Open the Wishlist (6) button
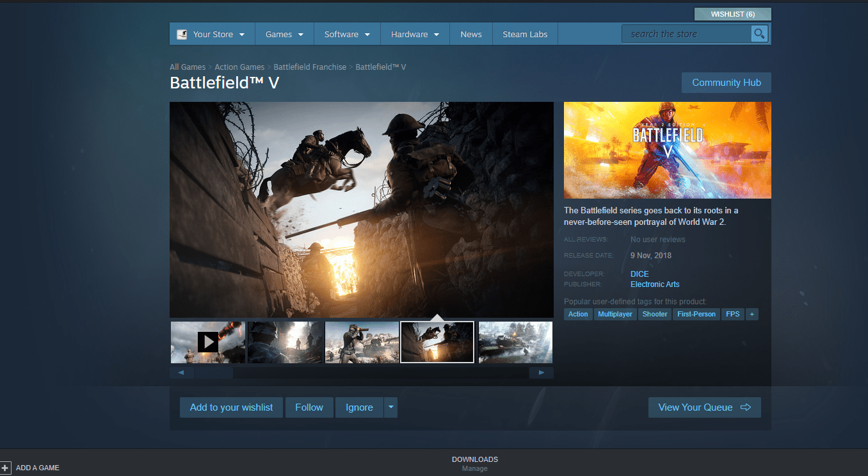The width and height of the screenshot is (868, 476). pyautogui.click(x=732, y=14)
